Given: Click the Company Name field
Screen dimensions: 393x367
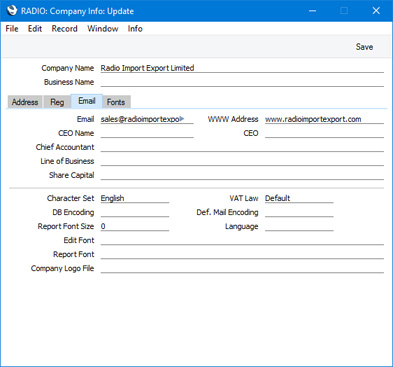Looking at the screenshot, I should coord(242,68).
